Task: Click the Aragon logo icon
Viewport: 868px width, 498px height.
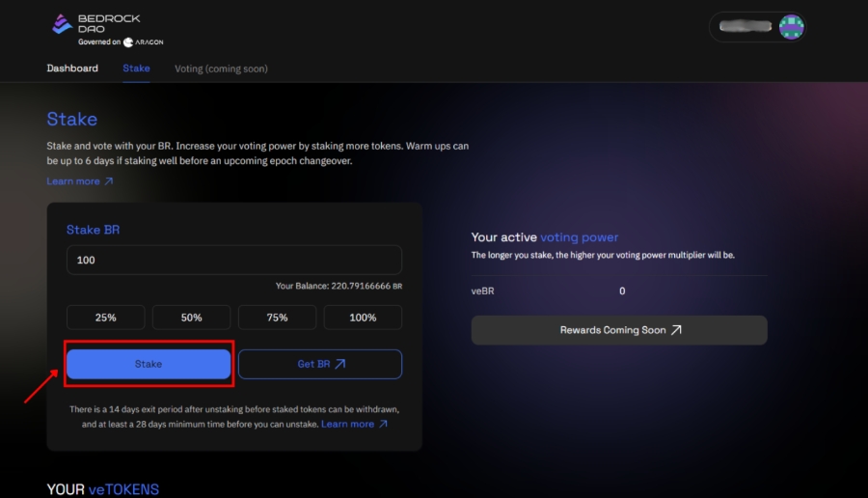Action: [128, 42]
